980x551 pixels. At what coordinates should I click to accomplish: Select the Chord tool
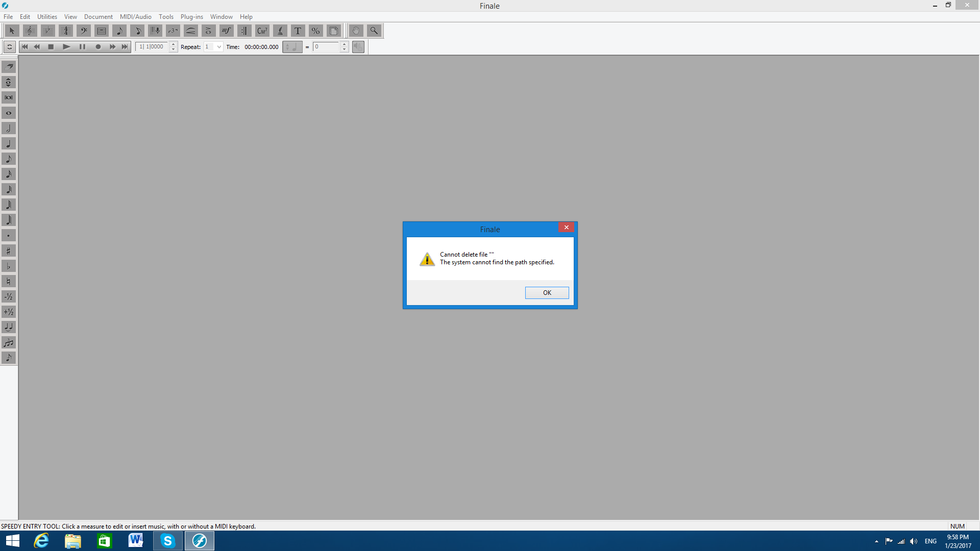(x=262, y=31)
